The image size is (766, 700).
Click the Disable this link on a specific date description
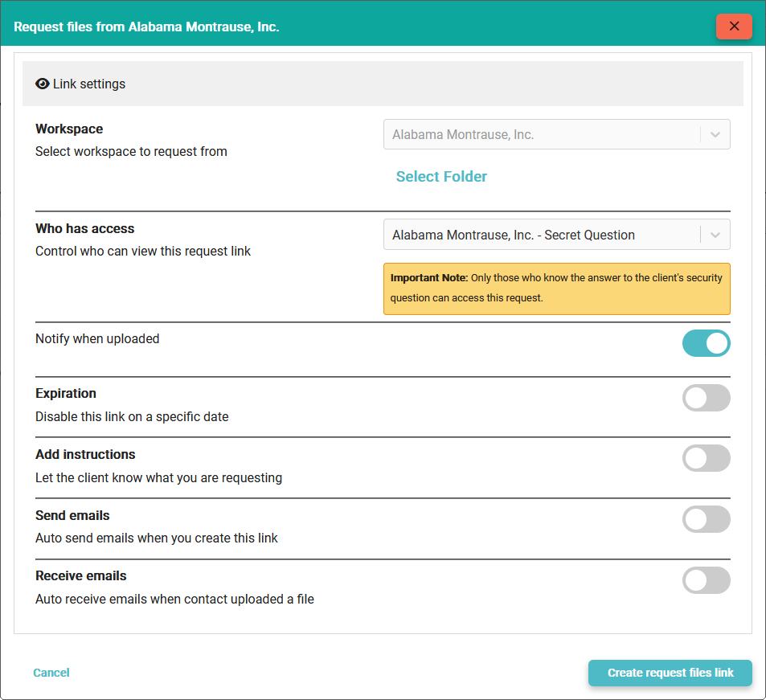point(132,417)
